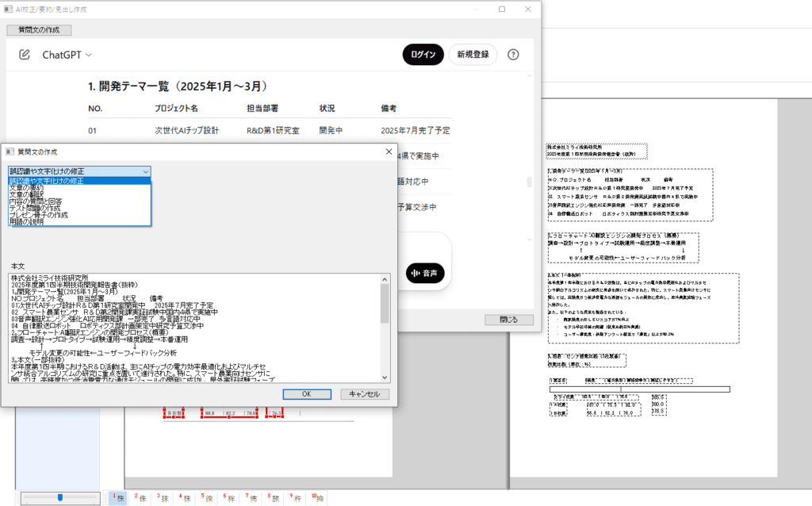Expand the ChatGPT model chevron

click(x=89, y=55)
